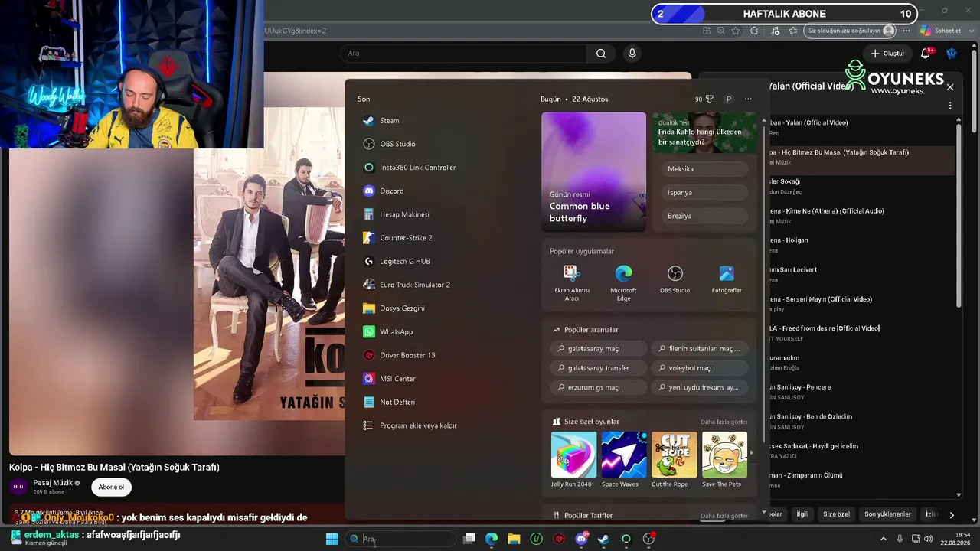Open Ekran Alıntısı Aracı popular app
Viewport: 980px width, 551px height.
(x=572, y=282)
